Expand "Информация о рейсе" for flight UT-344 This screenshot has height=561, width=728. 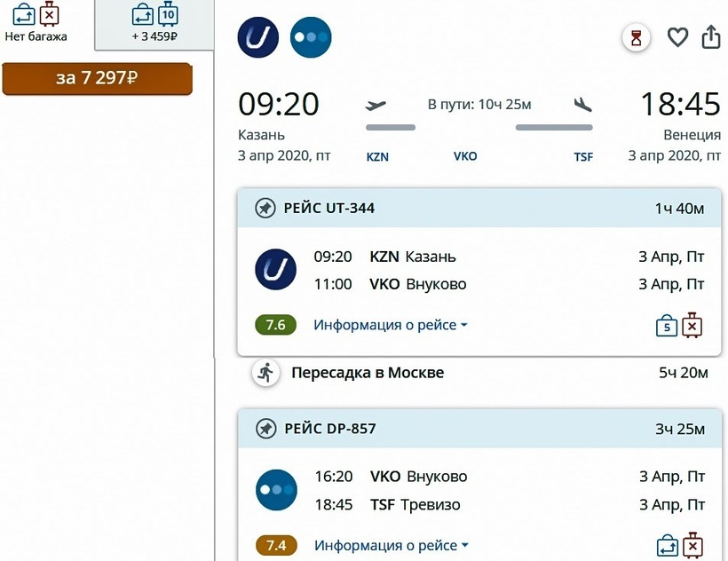390,325
